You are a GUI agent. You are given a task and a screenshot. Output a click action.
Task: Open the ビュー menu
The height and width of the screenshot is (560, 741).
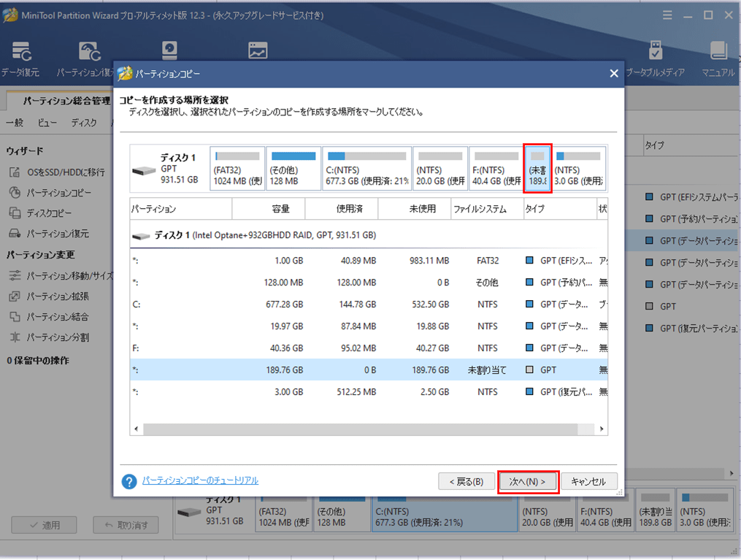pyautogui.click(x=47, y=123)
